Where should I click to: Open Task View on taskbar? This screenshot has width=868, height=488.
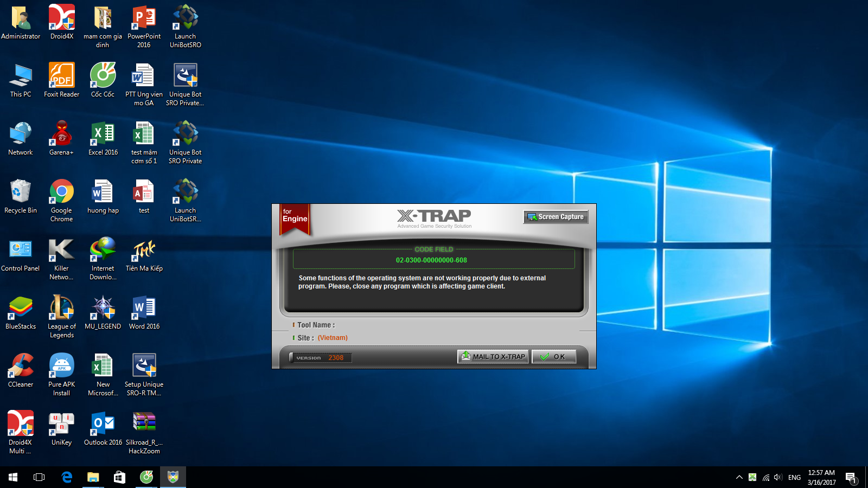click(x=39, y=477)
